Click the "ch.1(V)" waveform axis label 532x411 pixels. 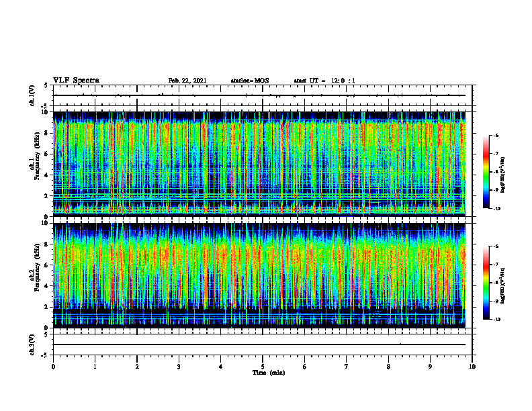point(32,95)
